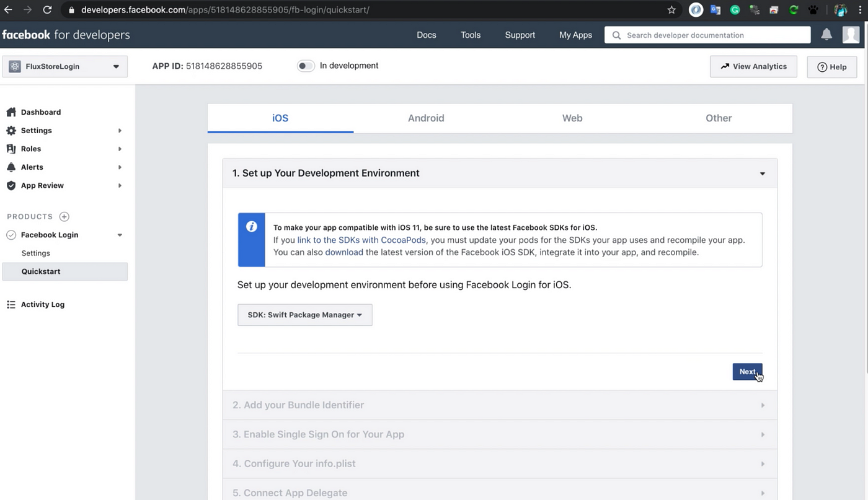This screenshot has height=500, width=868.
Task: Open the FluxStoreLogin app selector dropdown
Action: pos(65,66)
